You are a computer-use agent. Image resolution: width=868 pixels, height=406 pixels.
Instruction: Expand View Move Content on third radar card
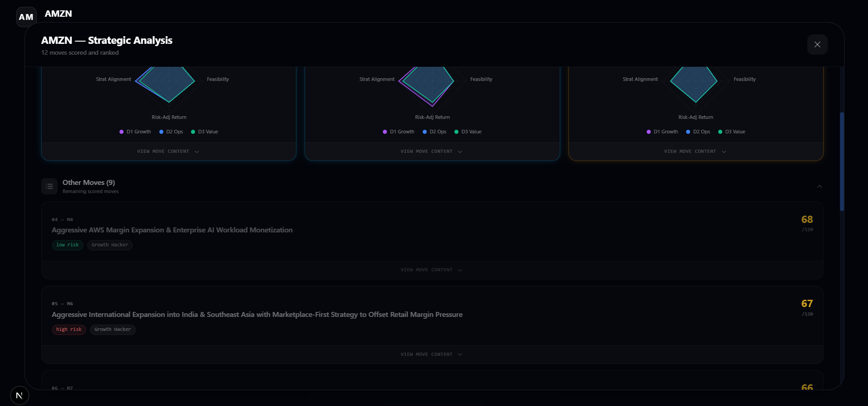[696, 151]
